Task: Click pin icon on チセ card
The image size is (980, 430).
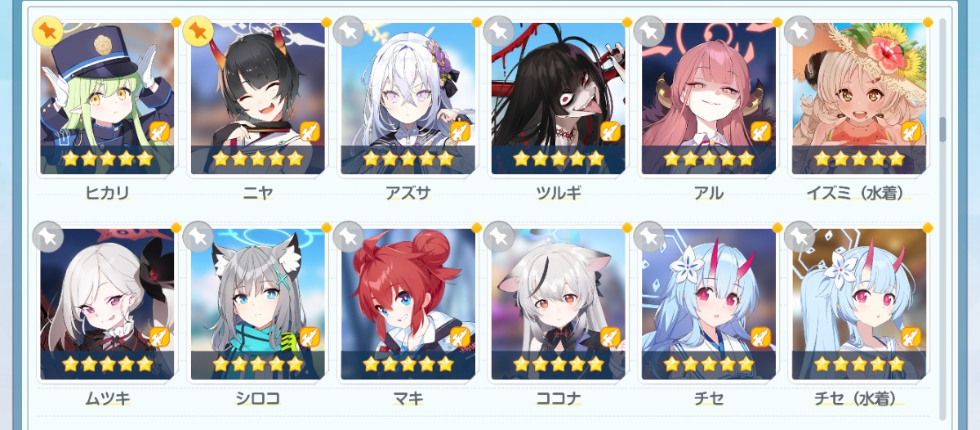Action: [x=649, y=236]
